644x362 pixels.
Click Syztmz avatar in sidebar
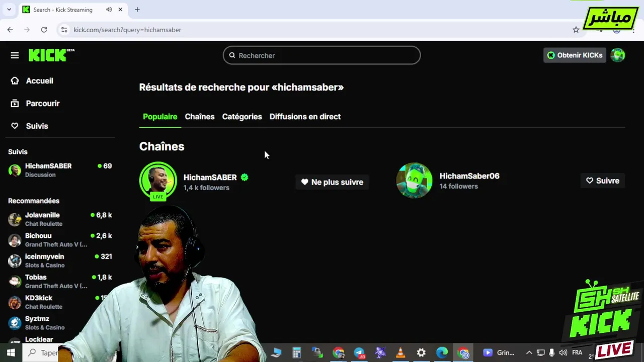pyautogui.click(x=15, y=323)
